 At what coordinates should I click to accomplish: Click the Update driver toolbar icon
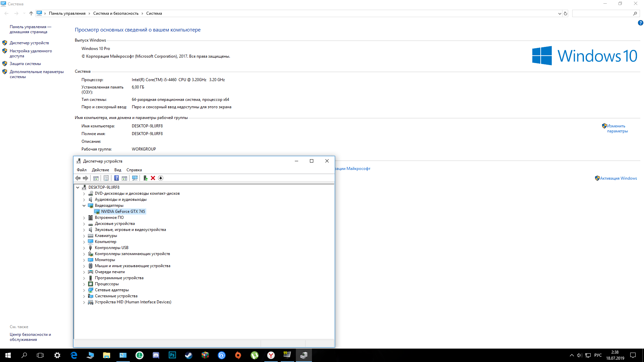tap(145, 178)
